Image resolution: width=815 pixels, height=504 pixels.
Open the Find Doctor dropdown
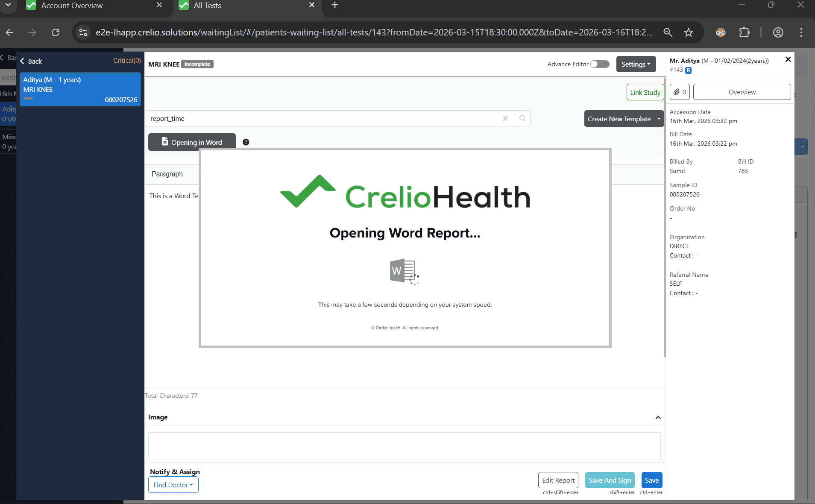[173, 485]
